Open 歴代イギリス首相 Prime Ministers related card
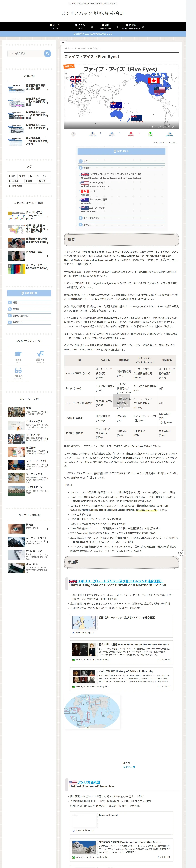The width and height of the screenshot is (196, 868). click(x=122, y=652)
